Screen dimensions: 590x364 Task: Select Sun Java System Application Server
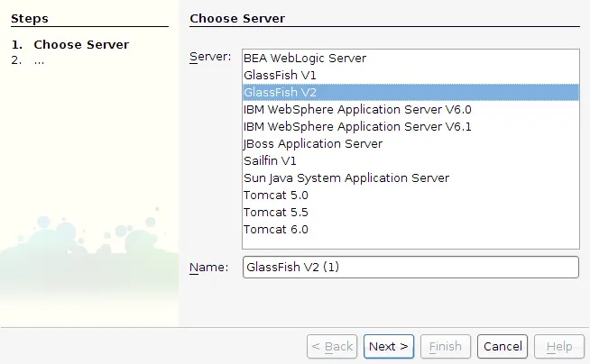point(346,178)
